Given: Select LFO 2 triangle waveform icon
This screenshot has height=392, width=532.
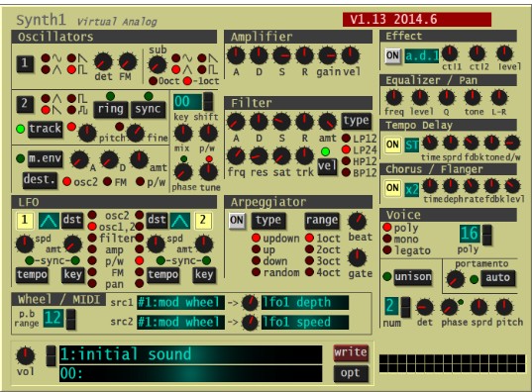Looking at the screenshot, I should click(180, 221).
